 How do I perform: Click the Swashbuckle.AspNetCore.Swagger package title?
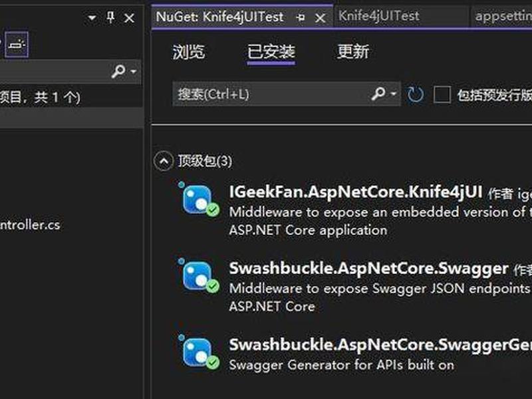coord(368,269)
